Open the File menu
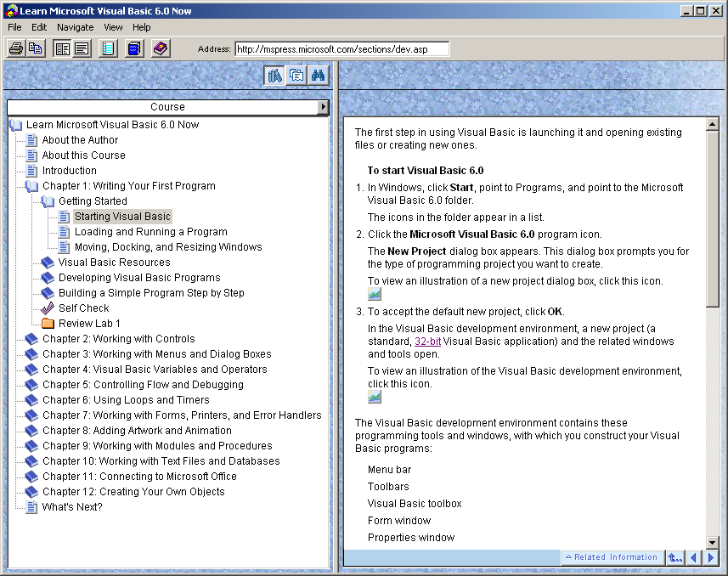 click(x=14, y=27)
